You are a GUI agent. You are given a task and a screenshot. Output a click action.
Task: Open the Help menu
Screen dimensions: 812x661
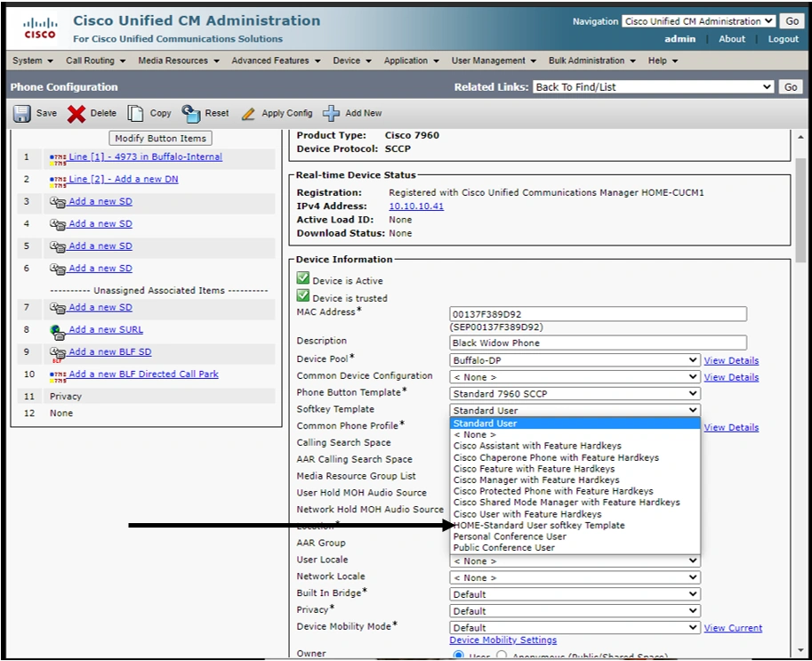click(663, 60)
